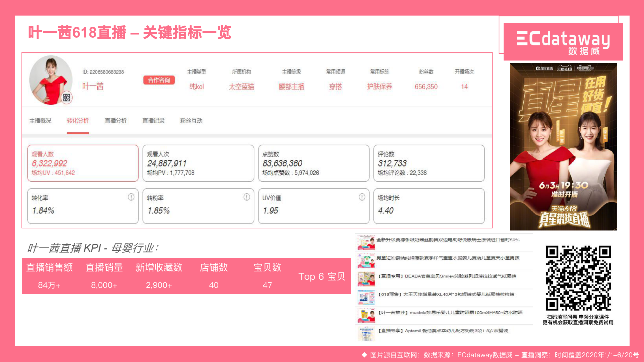Click the QR code badge on avatar
Screen dimensions: 644x362
coord(67,98)
